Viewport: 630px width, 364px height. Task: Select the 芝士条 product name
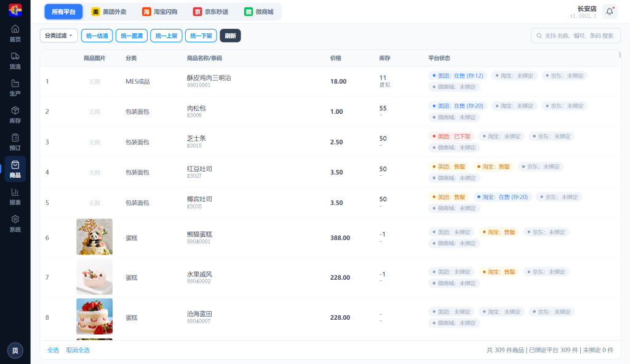196,138
